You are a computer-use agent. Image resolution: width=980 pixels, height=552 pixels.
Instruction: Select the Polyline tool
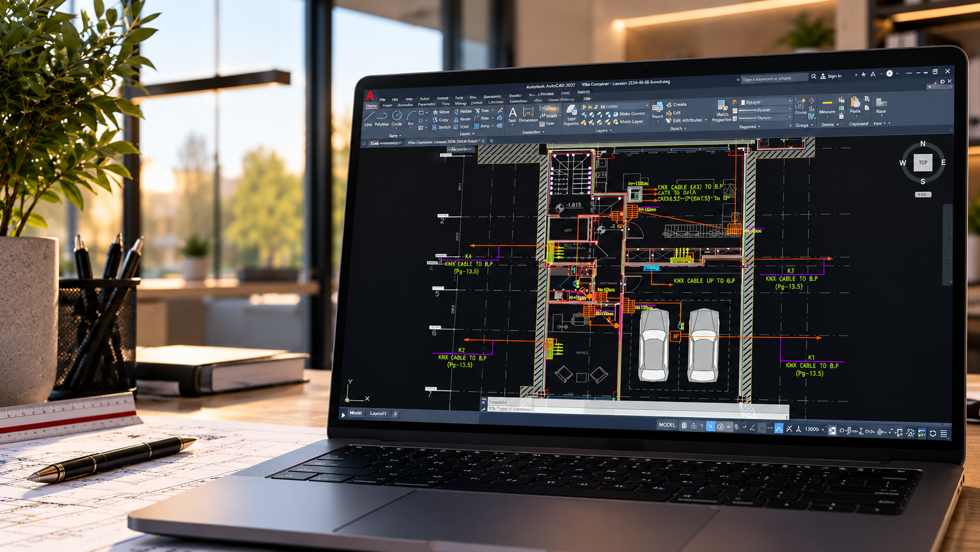tap(382, 118)
